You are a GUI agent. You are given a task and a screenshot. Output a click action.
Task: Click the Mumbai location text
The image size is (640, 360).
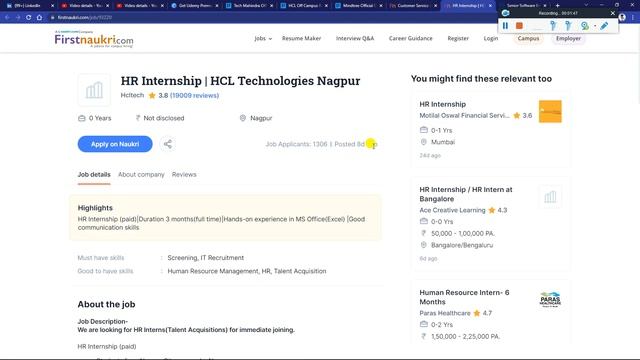(x=443, y=142)
